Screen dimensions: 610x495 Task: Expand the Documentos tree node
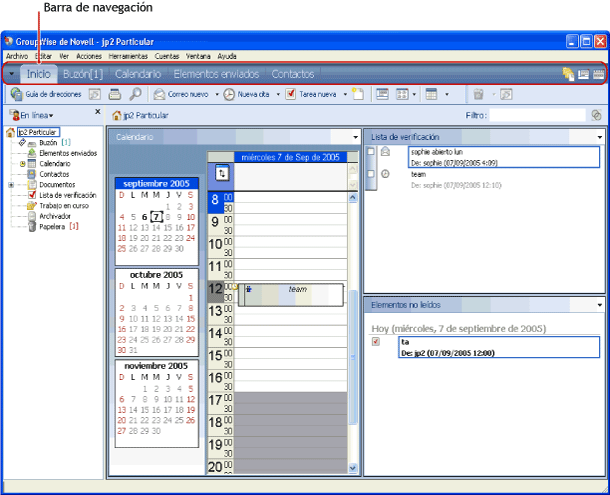[x=11, y=185]
